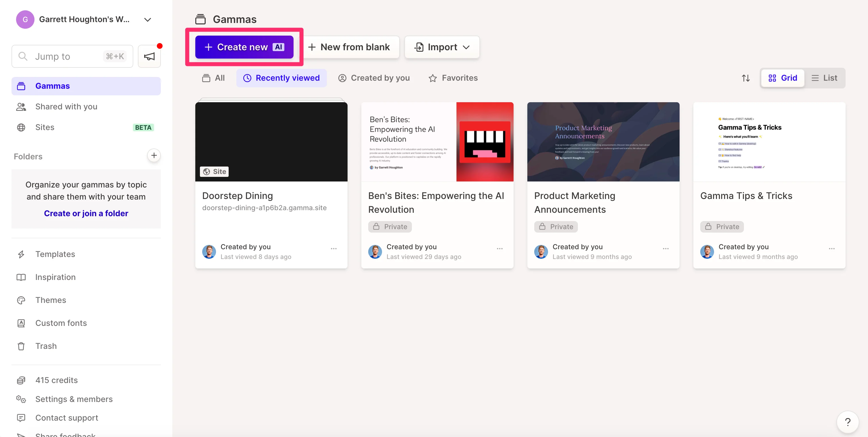
Task: Click the sort order arrows icon
Action: point(745,78)
